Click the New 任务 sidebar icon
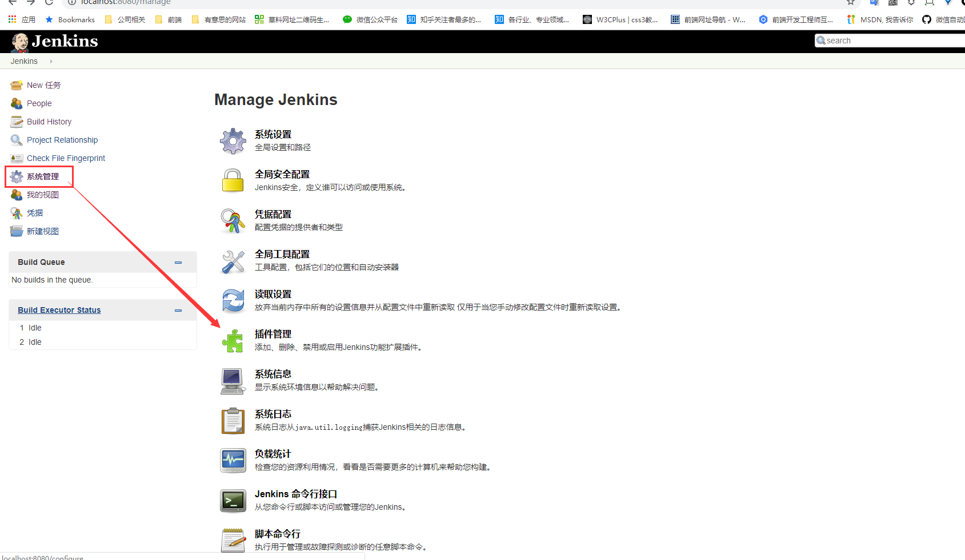 17,85
